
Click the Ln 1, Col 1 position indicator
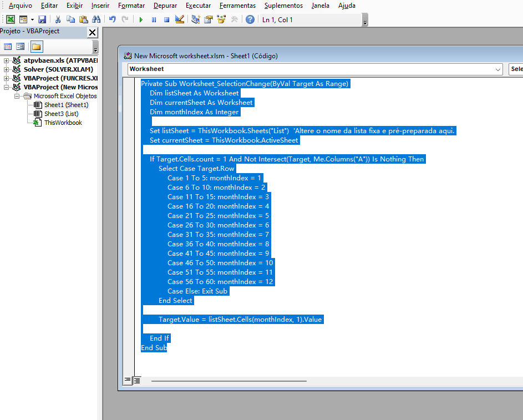pyautogui.click(x=277, y=19)
